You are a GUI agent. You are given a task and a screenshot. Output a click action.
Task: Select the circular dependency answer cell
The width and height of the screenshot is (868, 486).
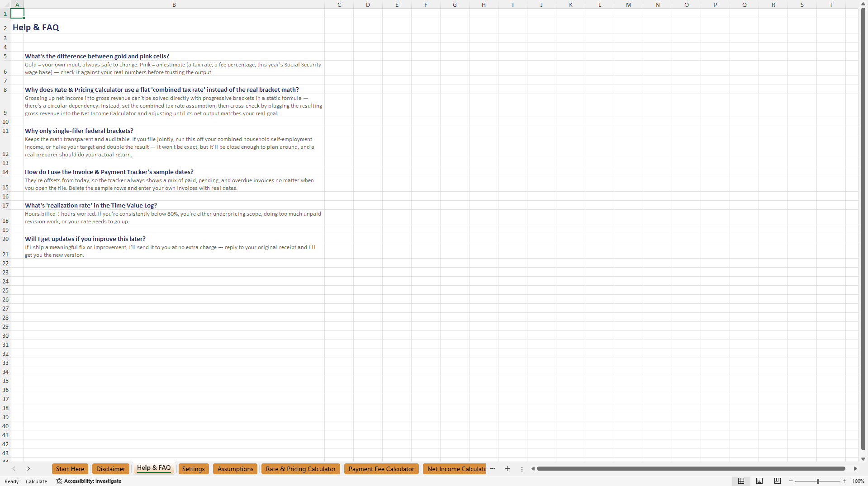[x=174, y=105]
